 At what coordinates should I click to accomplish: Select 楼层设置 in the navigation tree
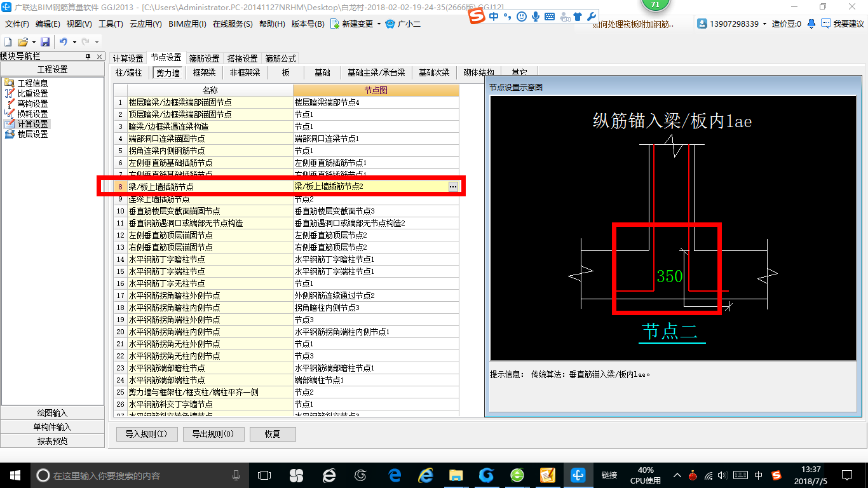(32, 134)
